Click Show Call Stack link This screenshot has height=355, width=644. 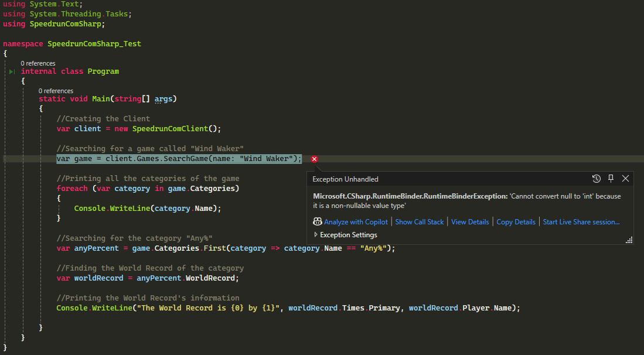point(420,222)
